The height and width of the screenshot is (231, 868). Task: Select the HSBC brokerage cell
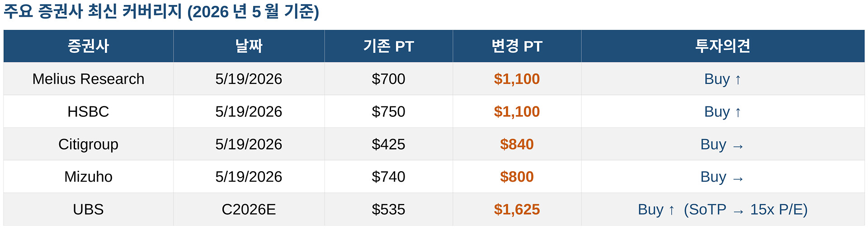(88, 111)
